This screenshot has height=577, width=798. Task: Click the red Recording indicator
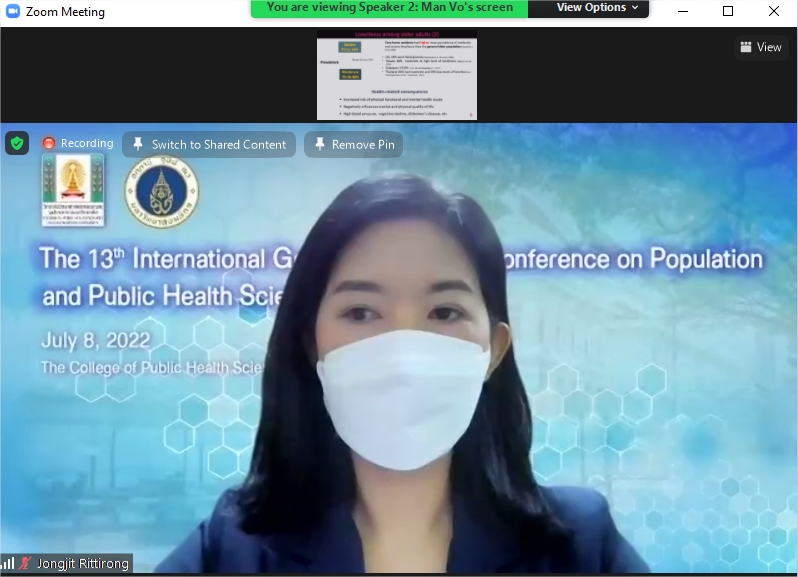coord(77,143)
